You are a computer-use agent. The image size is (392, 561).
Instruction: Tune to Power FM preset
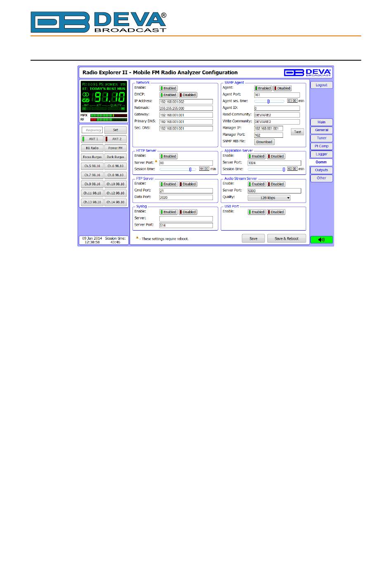tap(116, 148)
